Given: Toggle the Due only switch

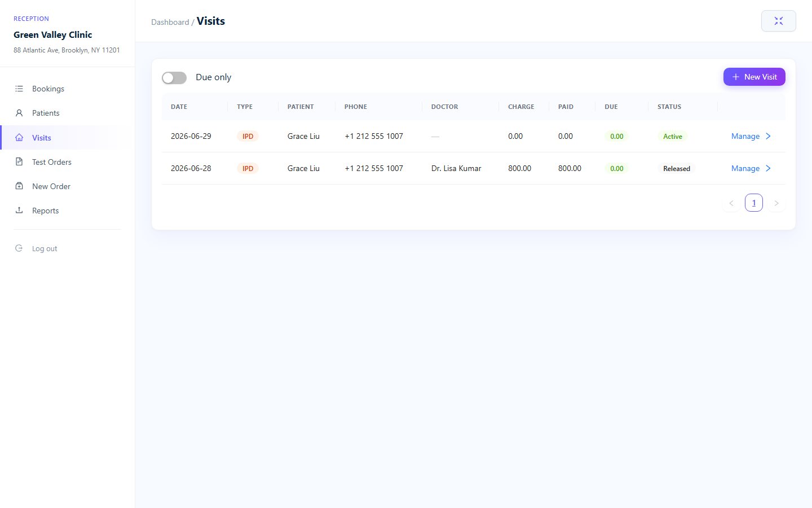Looking at the screenshot, I should click(174, 77).
